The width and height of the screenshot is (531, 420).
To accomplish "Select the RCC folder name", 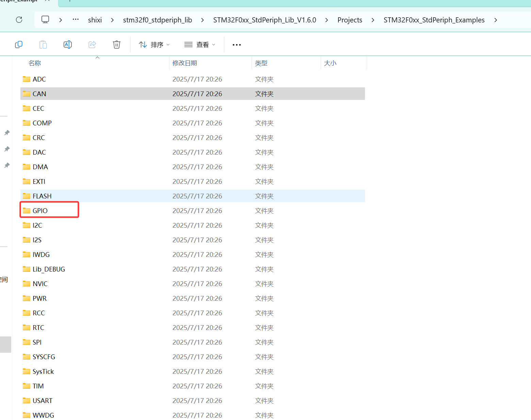I will pyautogui.click(x=39, y=313).
